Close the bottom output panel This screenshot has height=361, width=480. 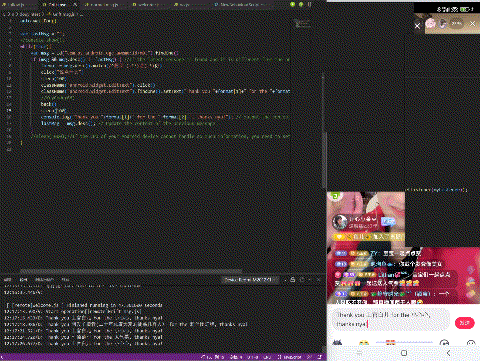click(x=318, y=279)
